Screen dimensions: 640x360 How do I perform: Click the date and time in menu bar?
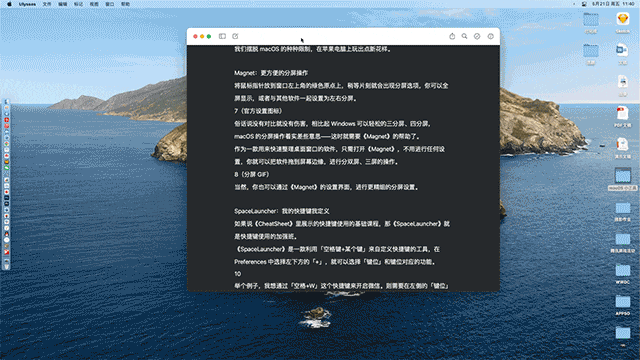[613, 4]
